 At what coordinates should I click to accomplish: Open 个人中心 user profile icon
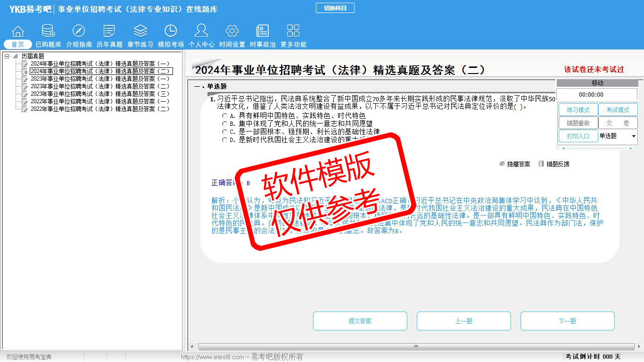pyautogui.click(x=201, y=32)
